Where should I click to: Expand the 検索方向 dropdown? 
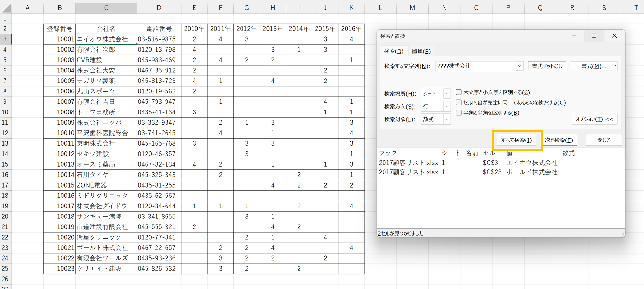pos(447,107)
